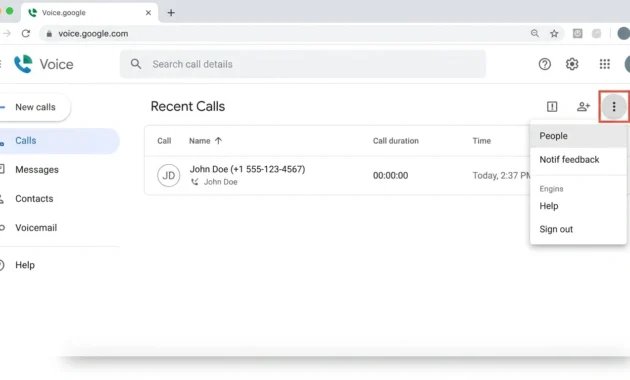Click the search magnifier icon in the Voice search bar

click(136, 64)
